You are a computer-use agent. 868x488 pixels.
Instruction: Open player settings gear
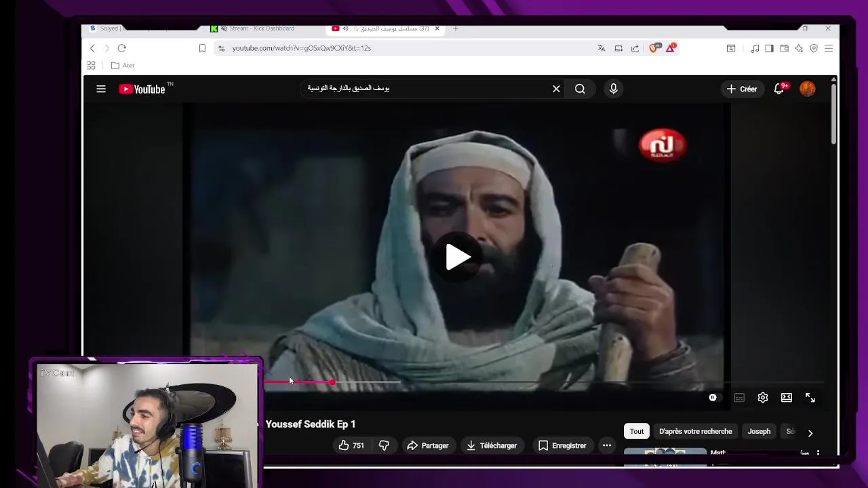tap(763, 398)
